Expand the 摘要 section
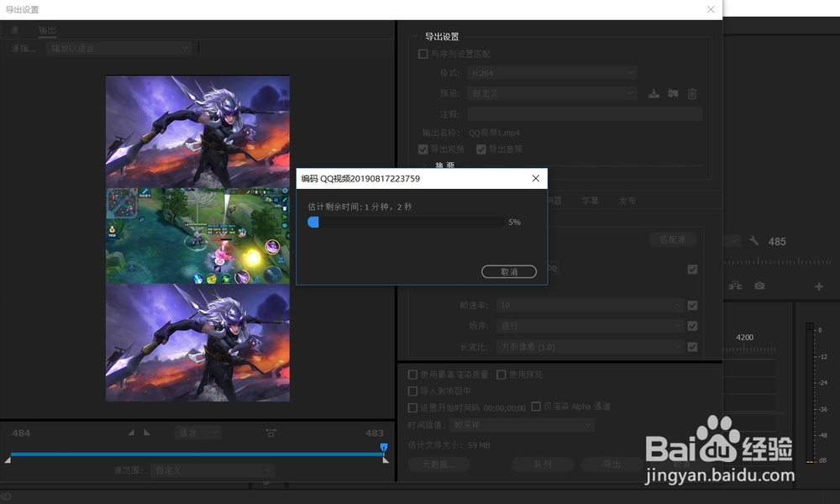The width and height of the screenshot is (840, 504). point(425,165)
